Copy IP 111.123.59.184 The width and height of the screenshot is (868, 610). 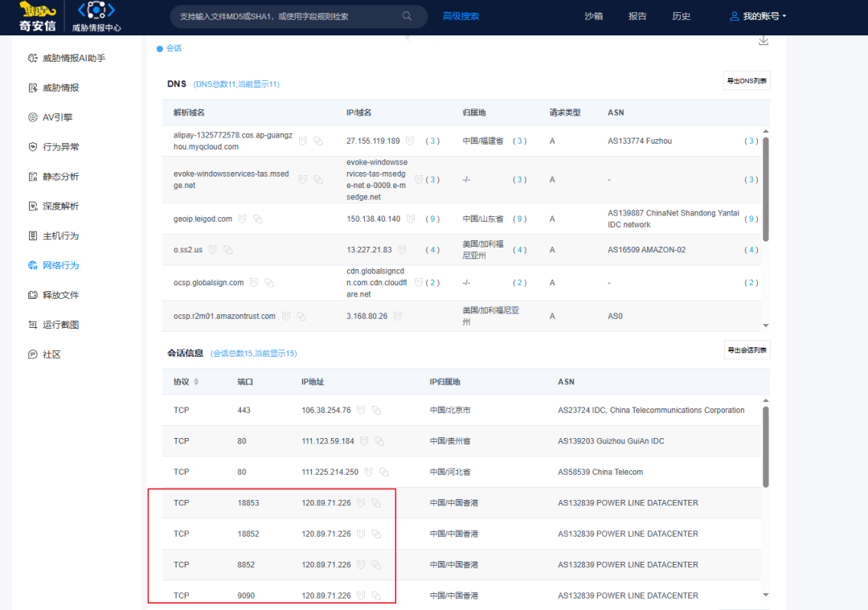click(x=379, y=441)
